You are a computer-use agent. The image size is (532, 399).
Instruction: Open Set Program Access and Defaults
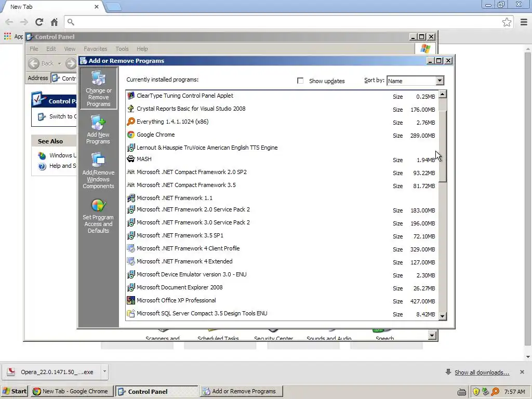coord(98,216)
